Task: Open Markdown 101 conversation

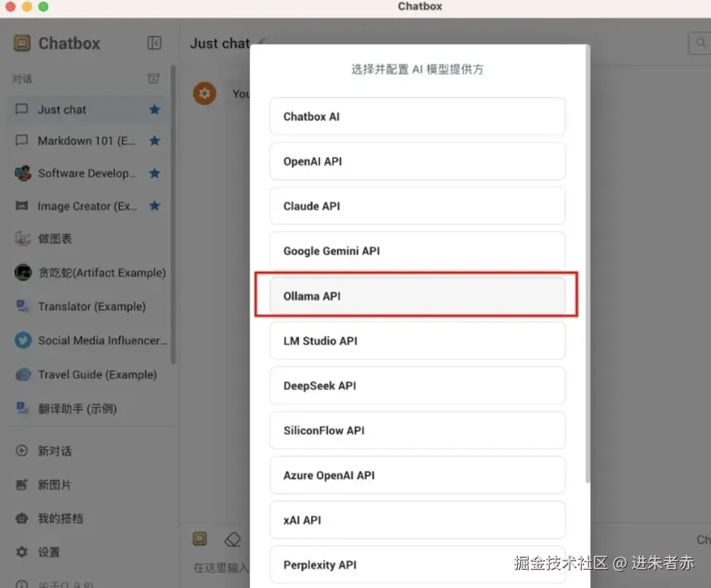Action: [89, 141]
